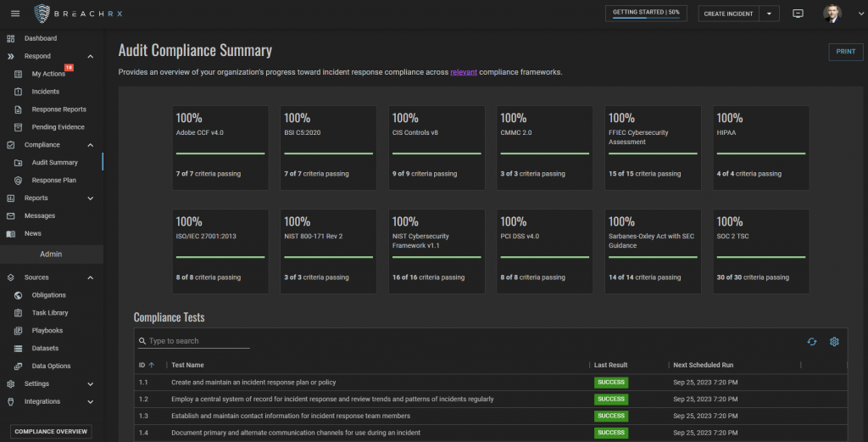Image resolution: width=868 pixels, height=442 pixels.
Task: Open Create Incident dropdown arrow
Action: (x=769, y=14)
